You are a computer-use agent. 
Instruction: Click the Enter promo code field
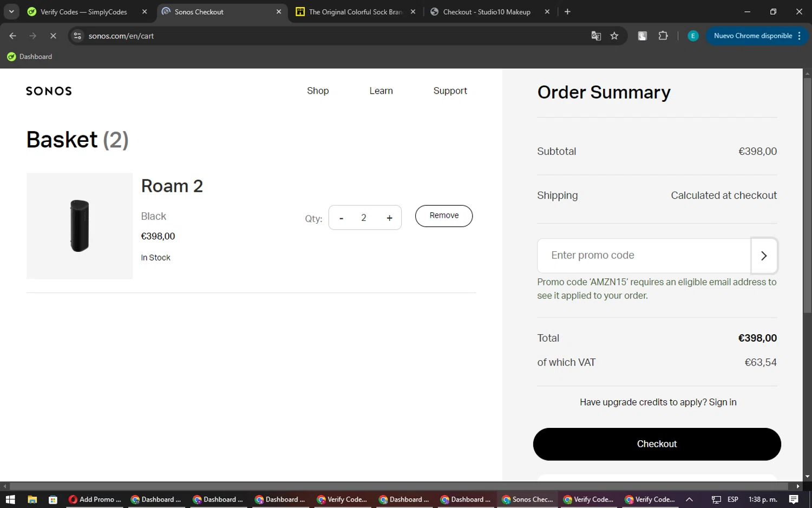coord(644,256)
